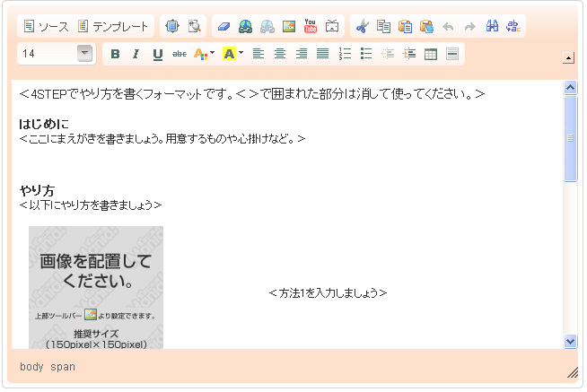The width and height of the screenshot is (587, 392).
Task: Collapse the toolbar with the small arrow
Action: (x=567, y=59)
